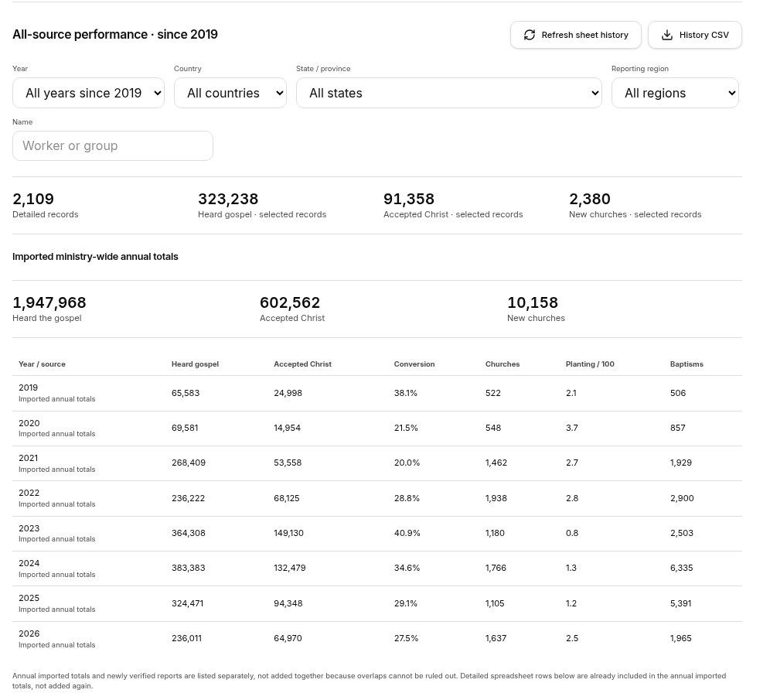770x700 pixels.
Task: Click the refresh icon in Refresh sheet history
Action: (529, 35)
